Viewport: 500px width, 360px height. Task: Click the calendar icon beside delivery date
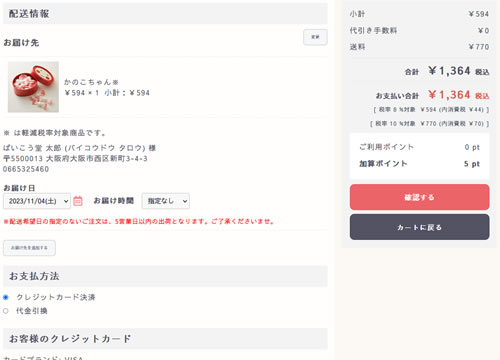point(78,201)
